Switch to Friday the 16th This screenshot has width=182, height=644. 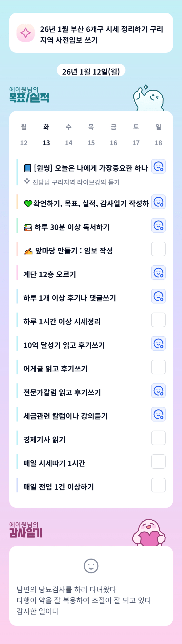pos(113,135)
